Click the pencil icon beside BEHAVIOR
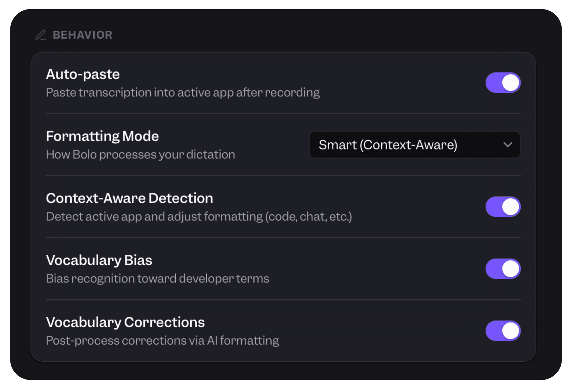The image size is (572, 392). click(x=41, y=35)
